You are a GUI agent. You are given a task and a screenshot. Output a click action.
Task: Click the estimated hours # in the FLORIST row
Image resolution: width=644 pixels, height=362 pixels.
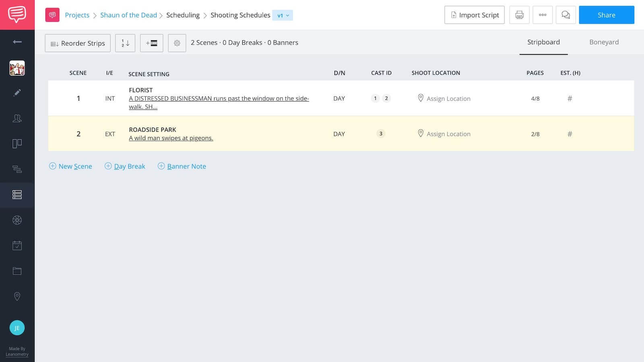[x=570, y=98]
